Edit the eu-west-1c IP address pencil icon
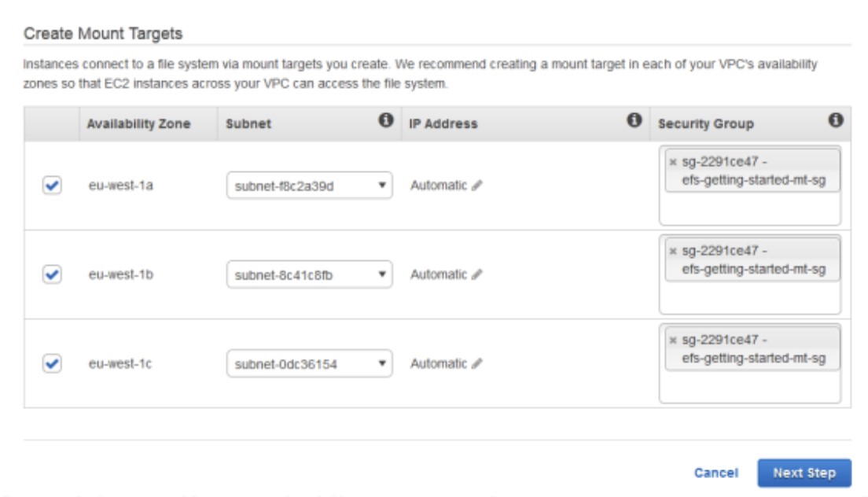Screen dimensions: 868x497 [476, 364]
